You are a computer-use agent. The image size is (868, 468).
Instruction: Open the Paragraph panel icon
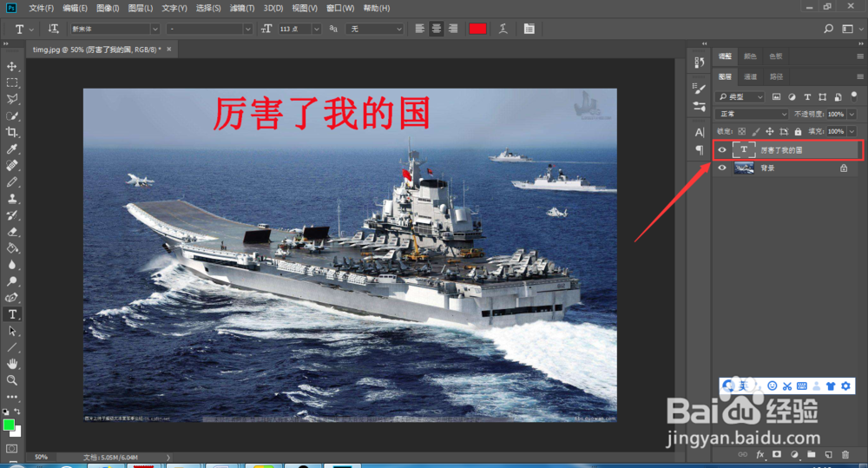[x=699, y=150]
